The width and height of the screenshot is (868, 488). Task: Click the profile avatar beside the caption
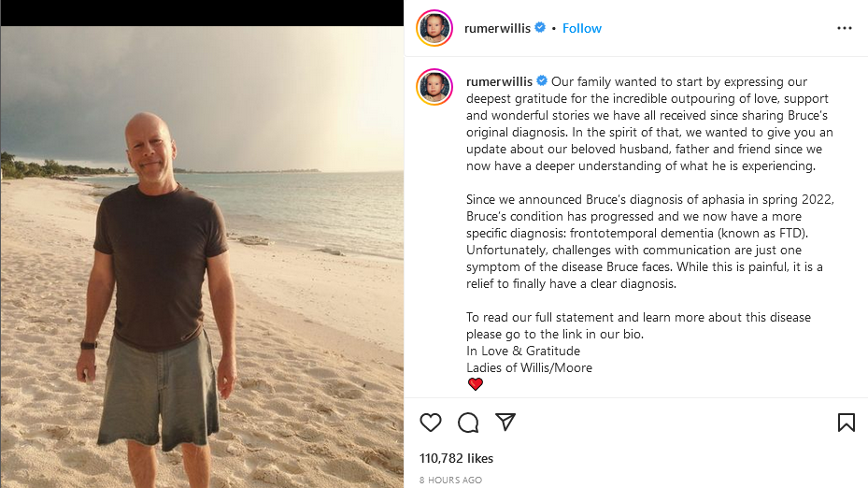tap(434, 87)
